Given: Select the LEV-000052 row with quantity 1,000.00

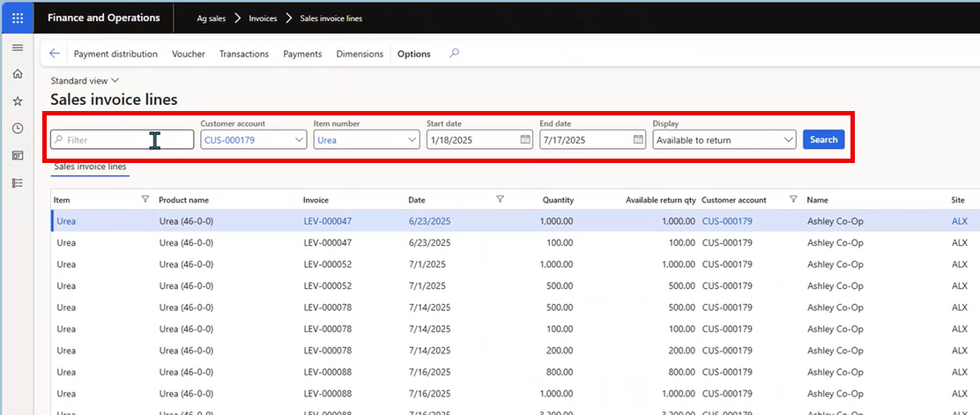Looking at the screenshot, I should pos(515,264).
